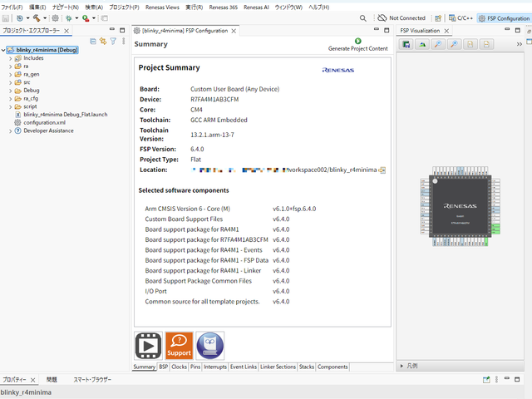Open properties panel view menu dots
532x399 pixels.
496,380
